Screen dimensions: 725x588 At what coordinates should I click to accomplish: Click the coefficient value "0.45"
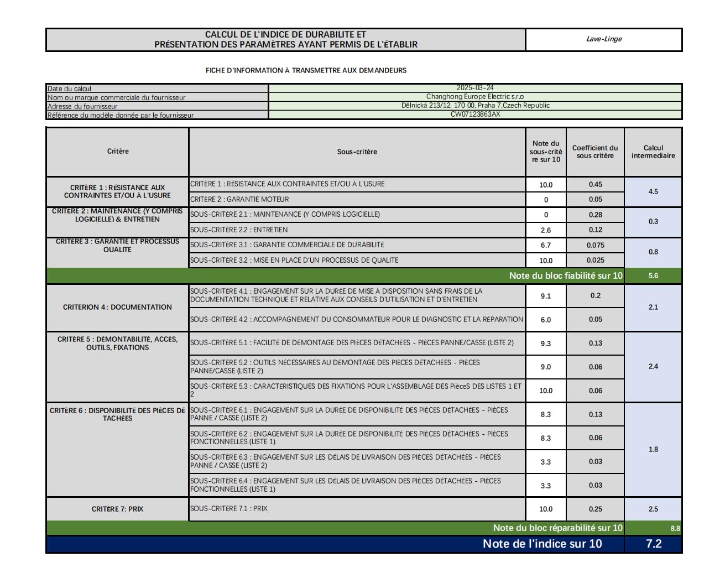click(596, 184)
